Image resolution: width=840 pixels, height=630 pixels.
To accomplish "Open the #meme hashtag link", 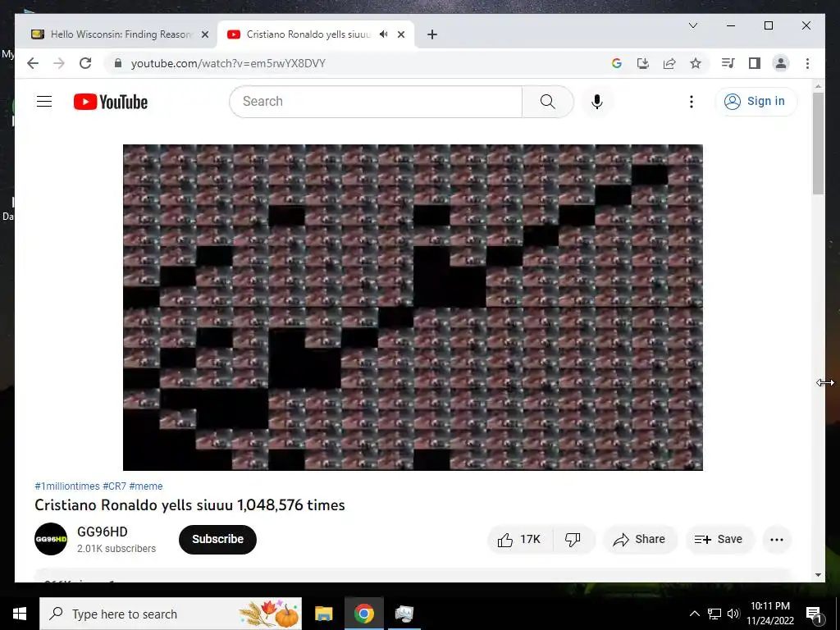I will pyautogui.click(x=146, y=486).
